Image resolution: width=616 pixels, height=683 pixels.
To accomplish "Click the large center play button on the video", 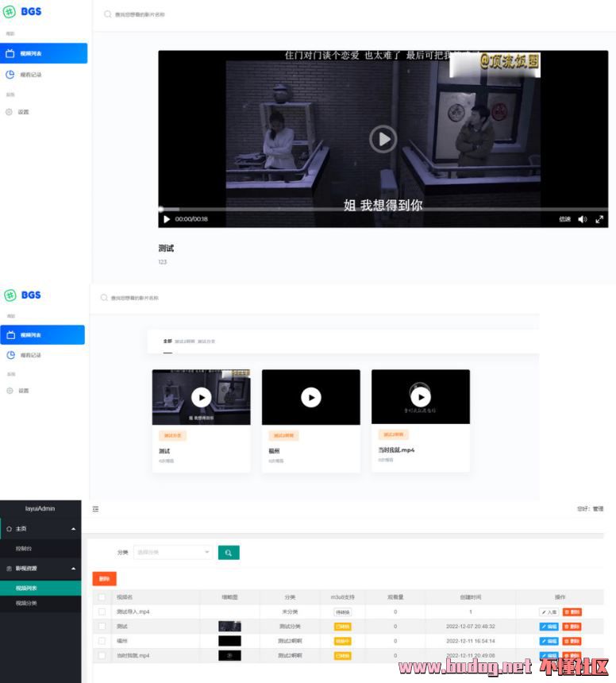I will tap(383, 139).
